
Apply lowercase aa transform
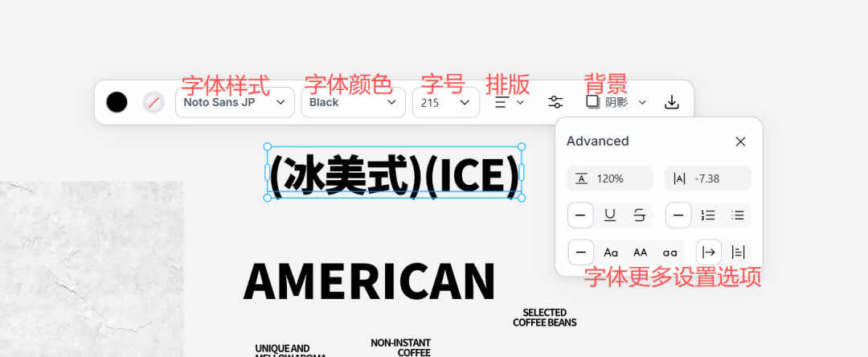[x=669, y=252]
